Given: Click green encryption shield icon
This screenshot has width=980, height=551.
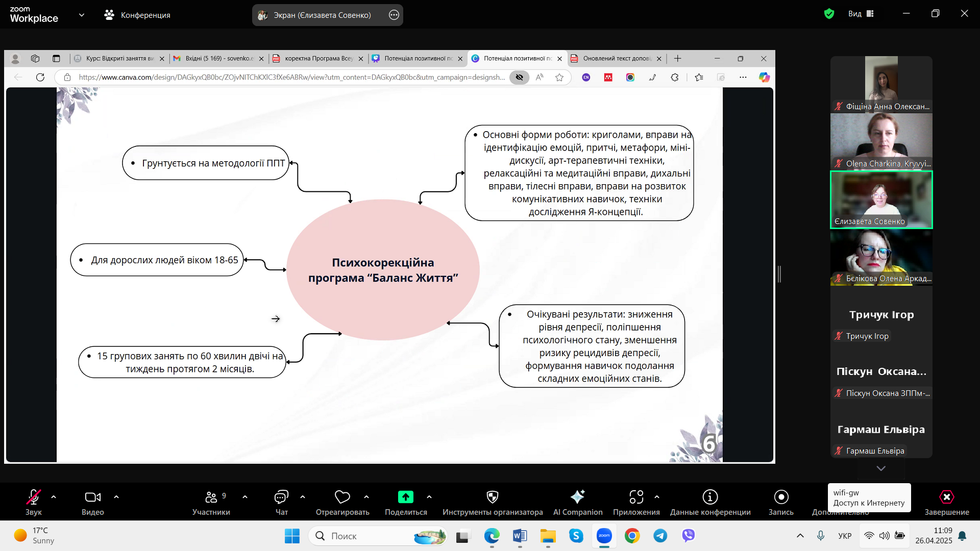Looking at the screenshot, I should click(829, 14).
